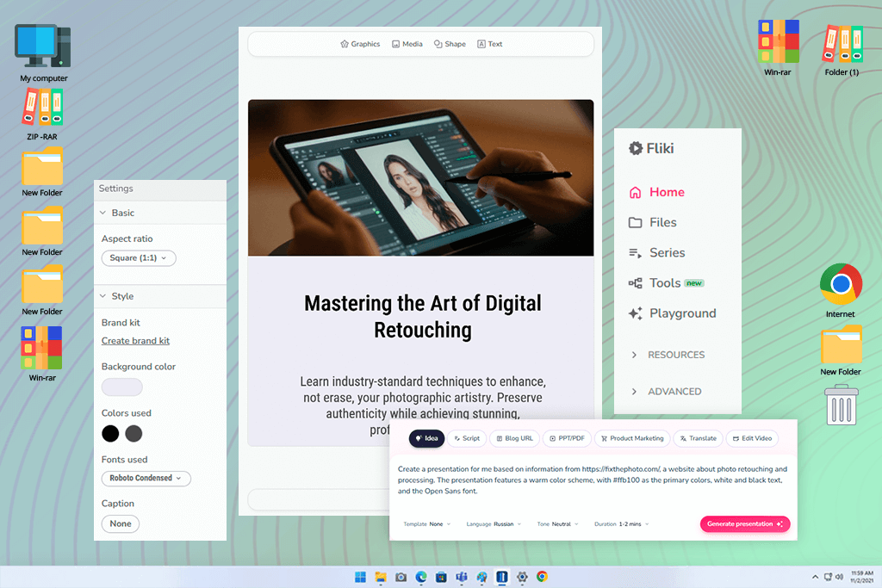This screenshot has height=588, width=882.
Task: Click the Background color swatch
Action: 122,387
